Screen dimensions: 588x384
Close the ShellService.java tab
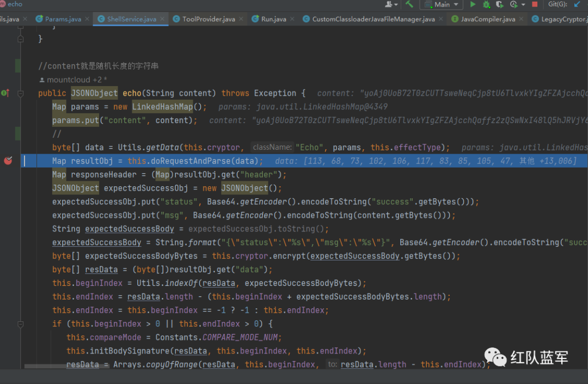pos(162,19)
